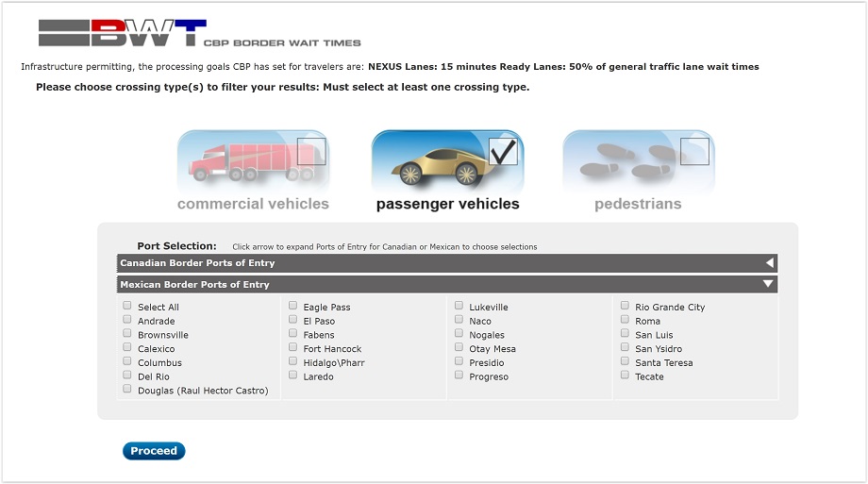The height and width of the screenshot is (484, 868).
Task: Click the Canadian Border Ports of Entry bar
Action: (377, 263)
